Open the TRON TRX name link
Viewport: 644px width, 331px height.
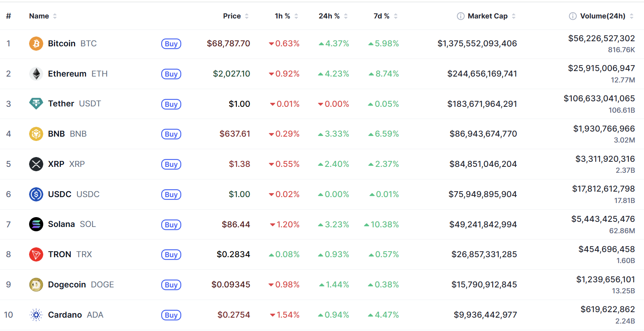(70, 254)
